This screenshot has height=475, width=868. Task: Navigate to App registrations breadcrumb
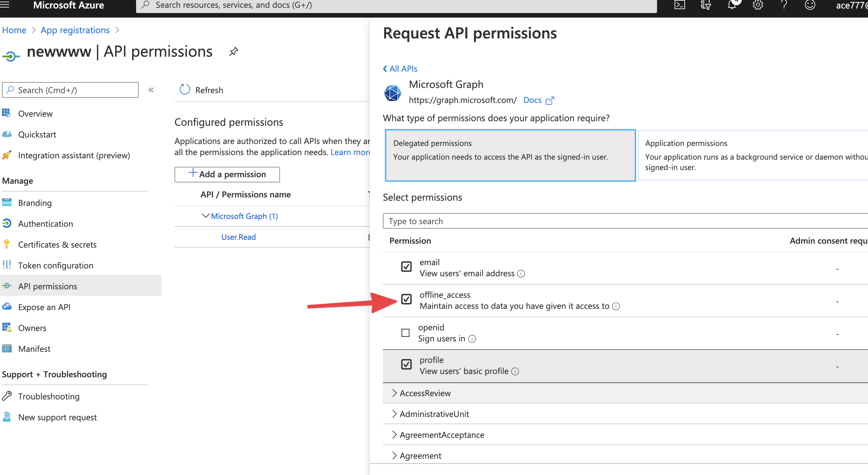click(75, 30)
